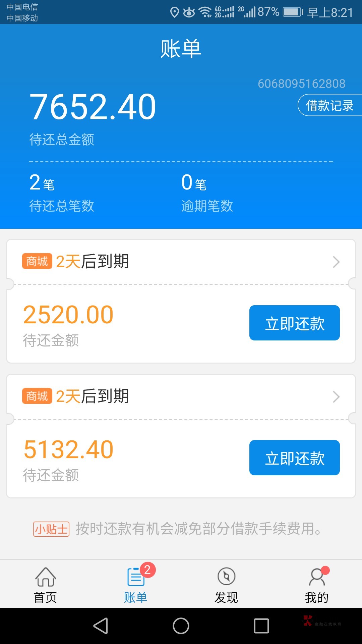Tap the 待还总笔数 pending count
The width and height of the screenshot is (362, 644).
tap(62, 206)
